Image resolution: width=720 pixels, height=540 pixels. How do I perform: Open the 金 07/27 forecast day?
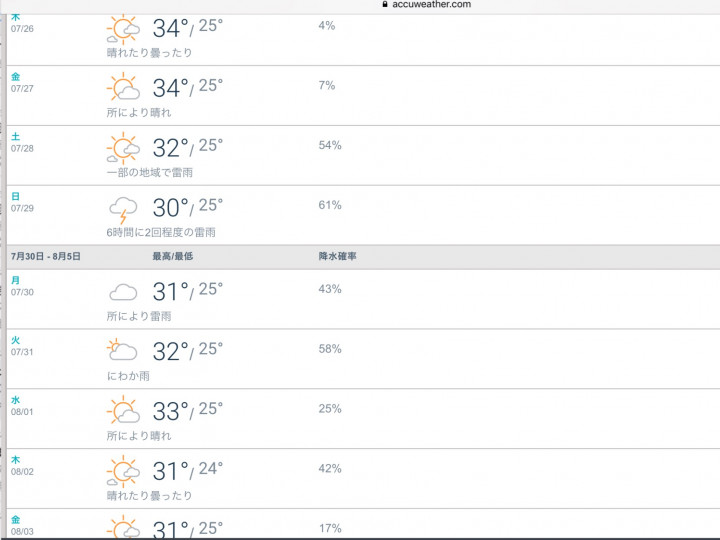tap(22, 82)
